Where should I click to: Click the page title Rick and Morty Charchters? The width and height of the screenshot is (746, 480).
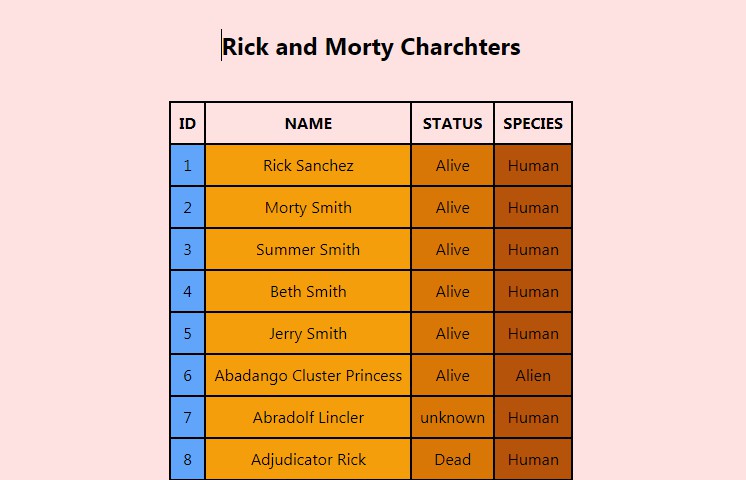click(371, 47)
